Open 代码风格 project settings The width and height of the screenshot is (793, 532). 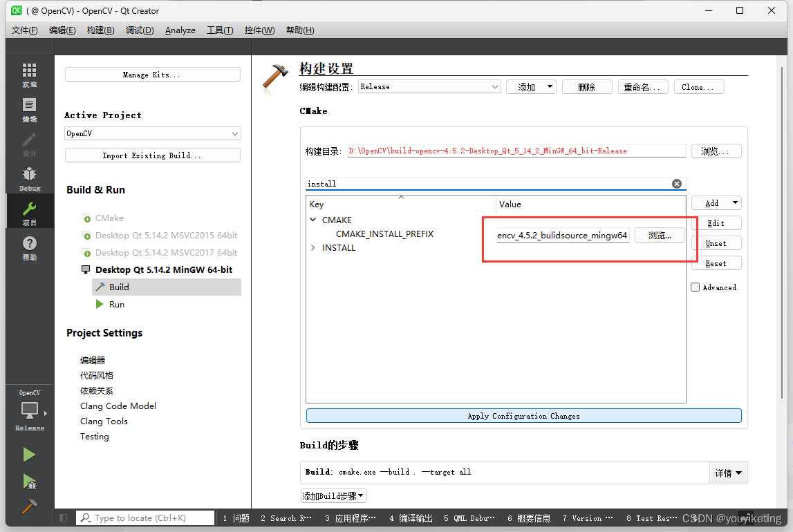click(97, 375)
